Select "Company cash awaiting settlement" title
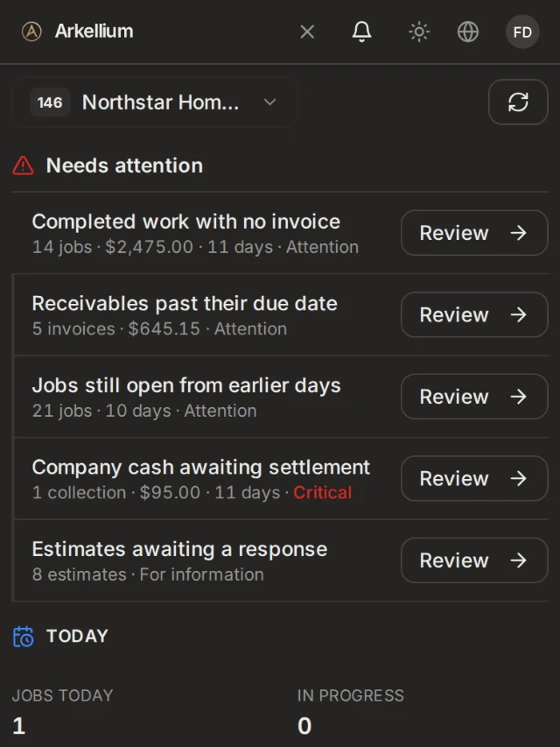The image size is (560, 747). coord(201,468)
